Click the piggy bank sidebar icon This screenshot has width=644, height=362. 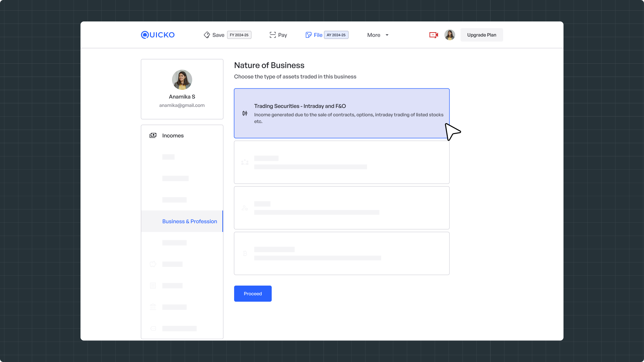[x=153, y=264]
